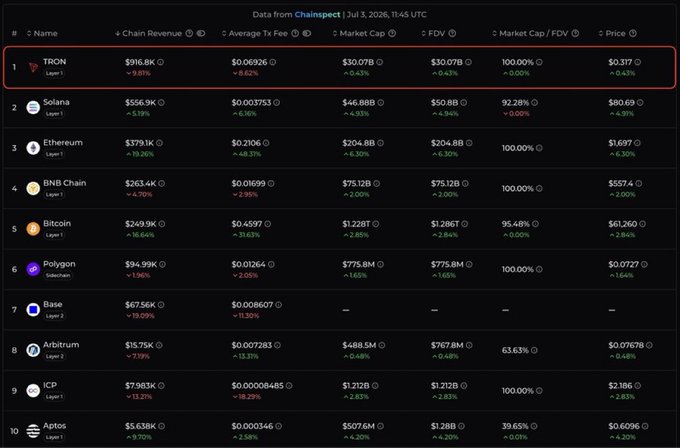The image size is (680, 448).
Task: Open Price header help icon
Action: coord(633,33)
